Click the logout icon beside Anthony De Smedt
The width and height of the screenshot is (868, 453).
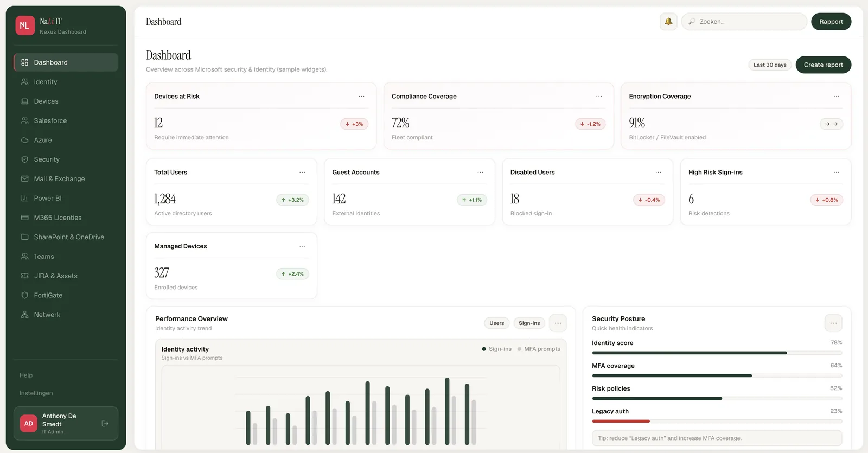pos(105,424)
